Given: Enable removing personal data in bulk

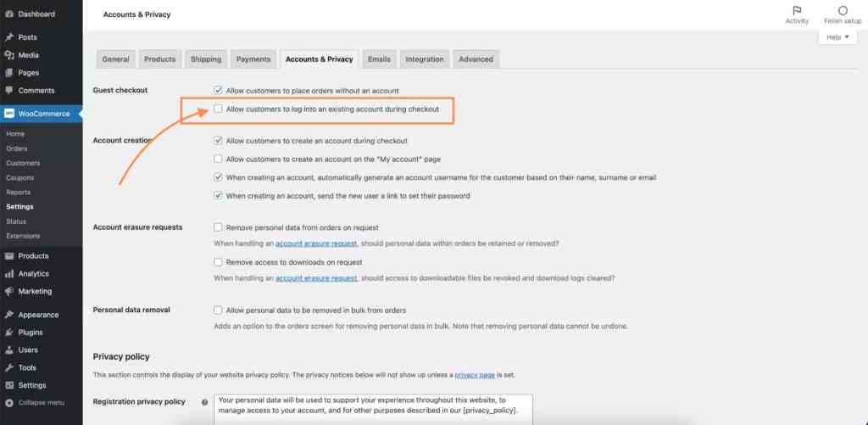Looking at the screenshot, I should 219,310.
